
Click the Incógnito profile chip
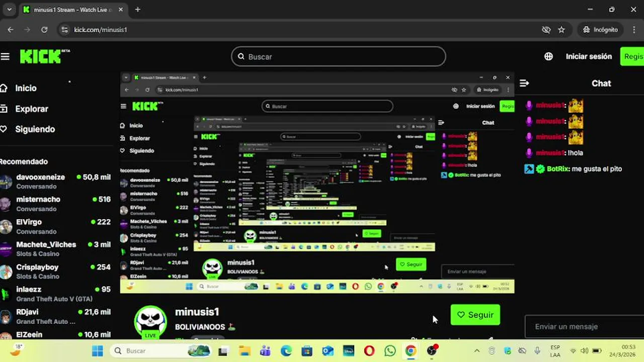pyautogui.click(x=600, y=30)
